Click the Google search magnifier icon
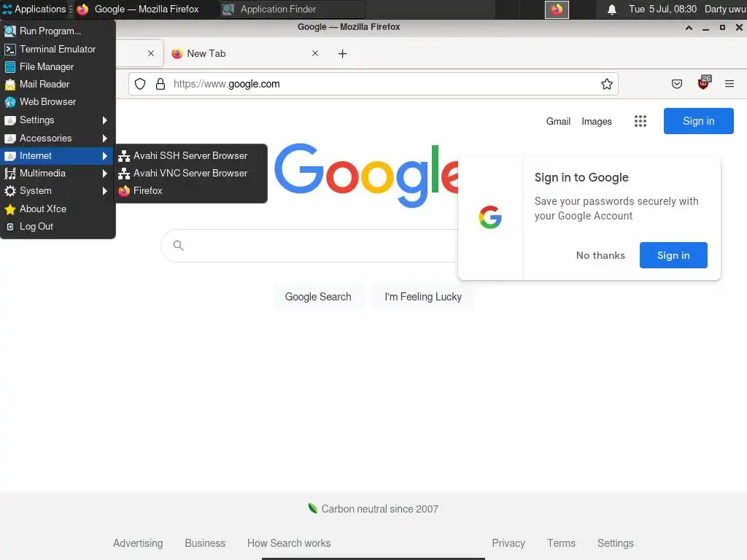The width and height of the screenshot is (747, 560). [x=178, y=245]
